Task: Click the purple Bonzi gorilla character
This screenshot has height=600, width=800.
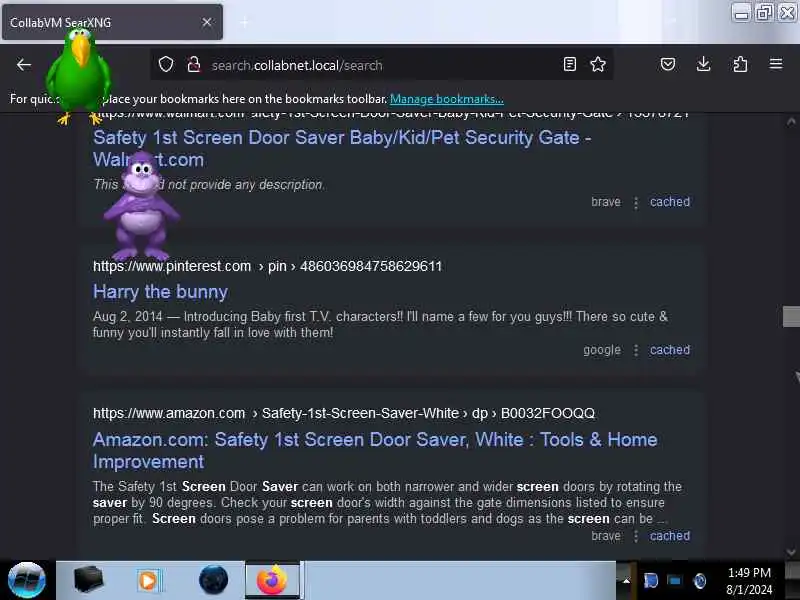Action: 141,207
